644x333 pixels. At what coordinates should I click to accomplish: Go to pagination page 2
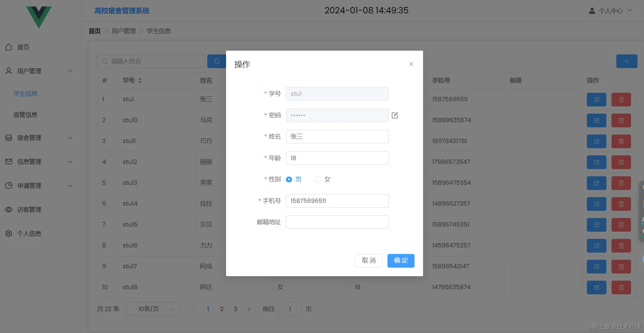click(222, 309)
